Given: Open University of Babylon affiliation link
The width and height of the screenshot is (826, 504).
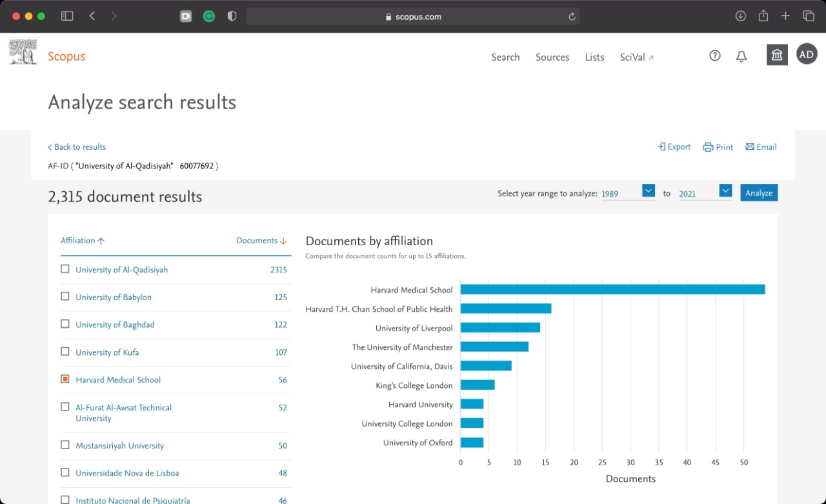Looking at the screenshot, I should [114, 297].
